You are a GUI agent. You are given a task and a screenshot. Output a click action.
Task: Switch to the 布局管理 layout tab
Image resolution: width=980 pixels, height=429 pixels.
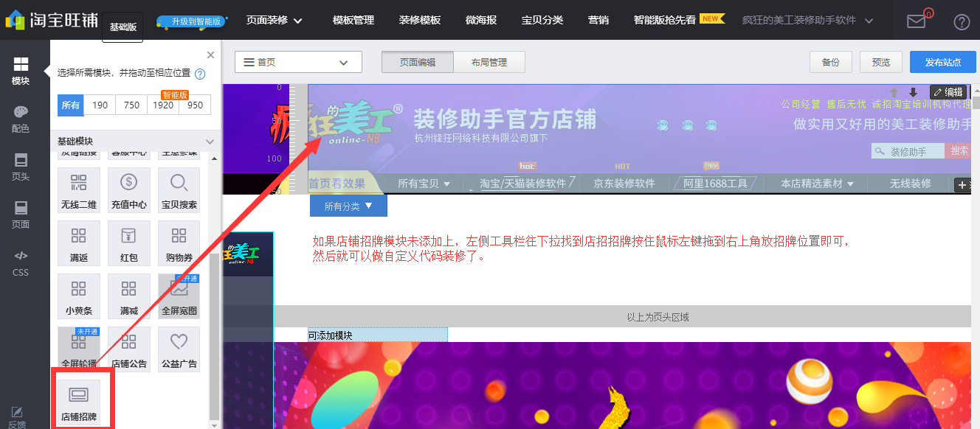tap(489, 62)
